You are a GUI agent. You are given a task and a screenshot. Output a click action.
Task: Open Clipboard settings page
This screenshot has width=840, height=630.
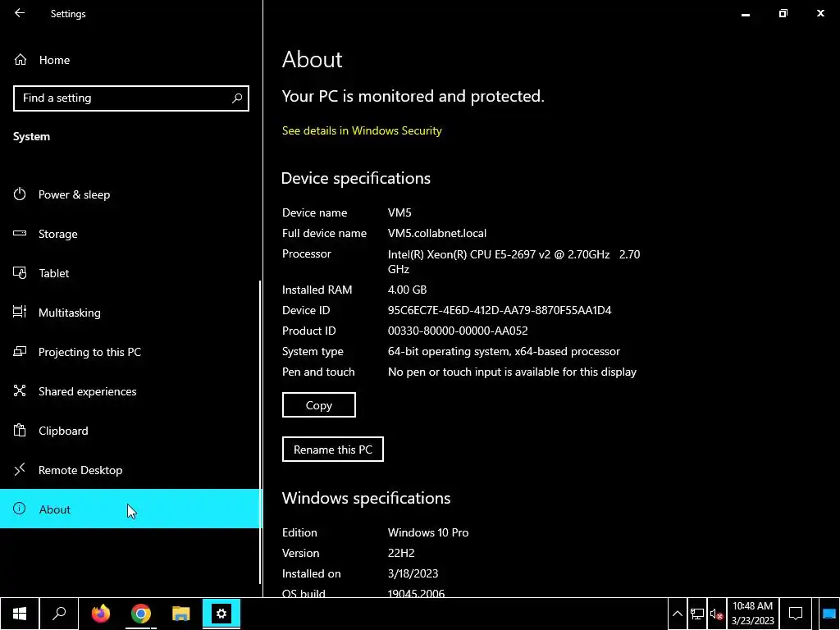130,430
